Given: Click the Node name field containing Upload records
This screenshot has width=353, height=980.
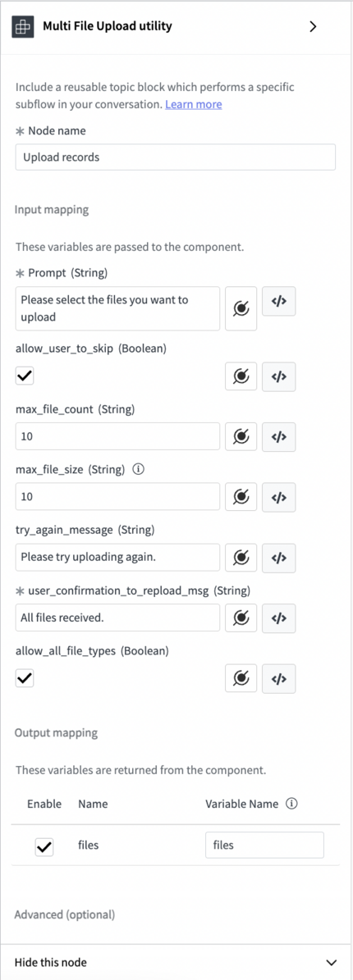Looking at the screenshot, I should [175, 157].
